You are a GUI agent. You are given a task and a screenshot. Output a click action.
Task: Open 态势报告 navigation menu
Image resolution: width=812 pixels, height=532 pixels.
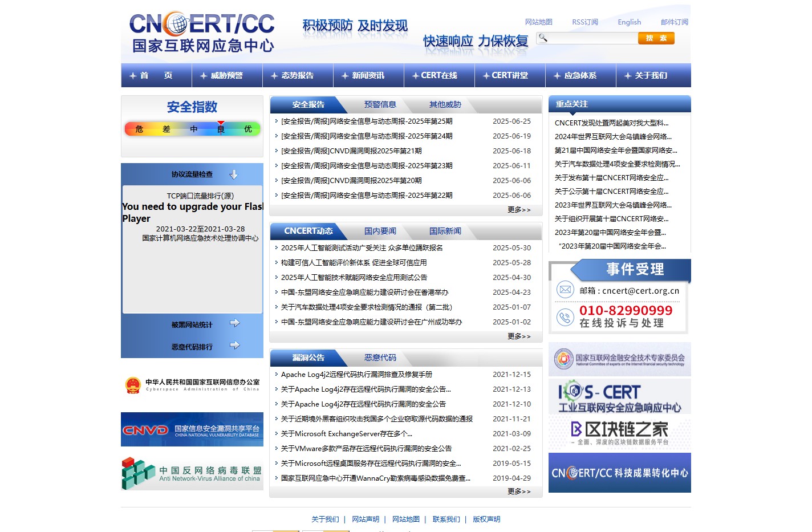(298, 75)
